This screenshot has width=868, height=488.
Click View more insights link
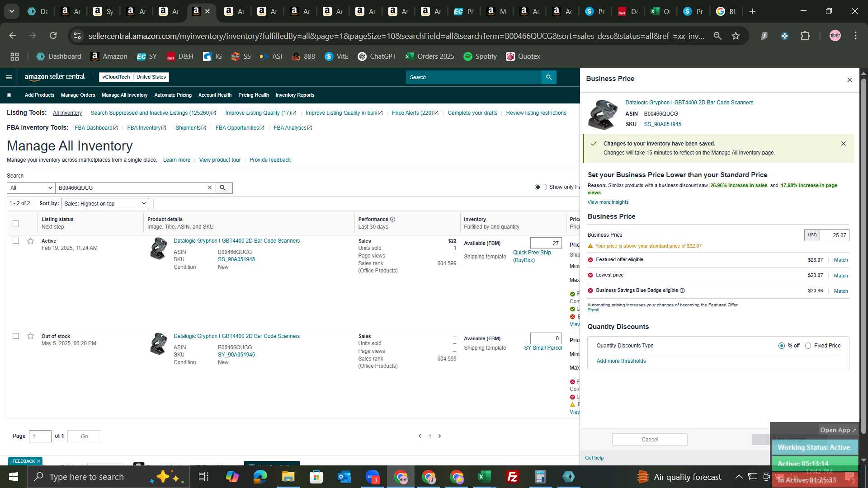pyautogui.click(x=608, y=202)
